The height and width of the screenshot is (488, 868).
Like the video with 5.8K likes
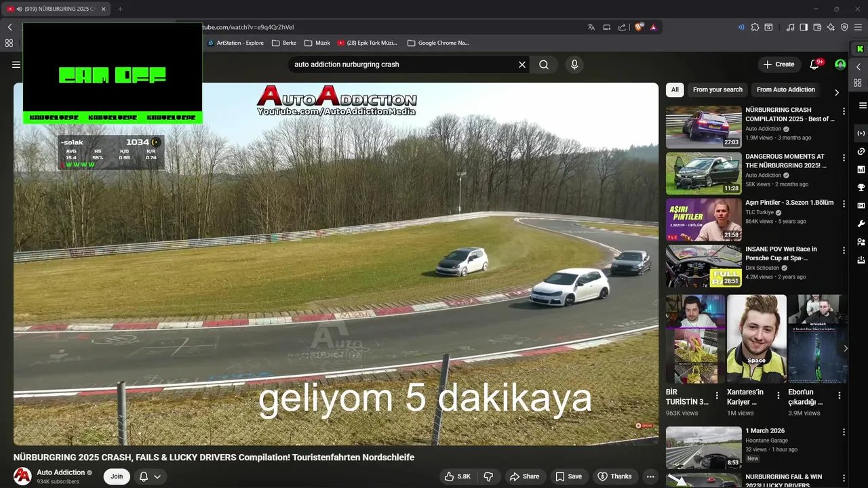coord(458,476)
